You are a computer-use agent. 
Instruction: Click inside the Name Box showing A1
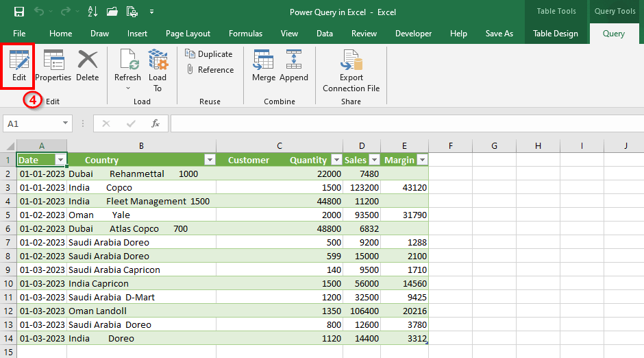pyautogui.click(x=32, y=123)
